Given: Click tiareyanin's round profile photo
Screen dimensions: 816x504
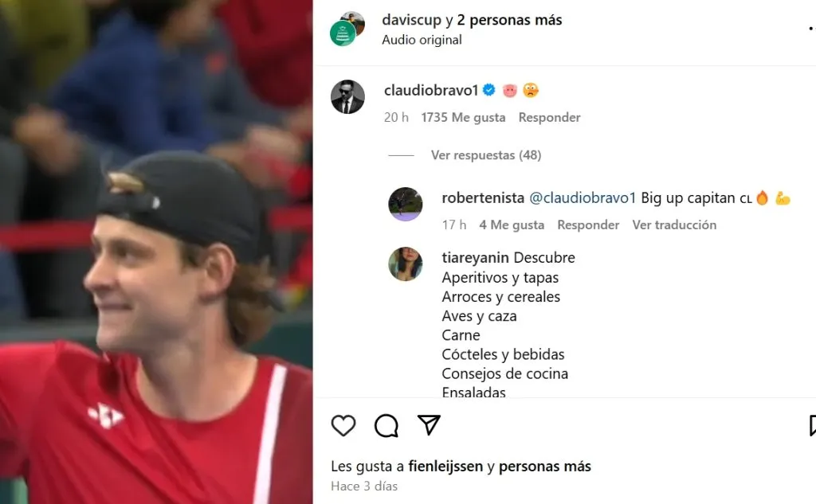Looking at the screenshot, I should (406, 264).
